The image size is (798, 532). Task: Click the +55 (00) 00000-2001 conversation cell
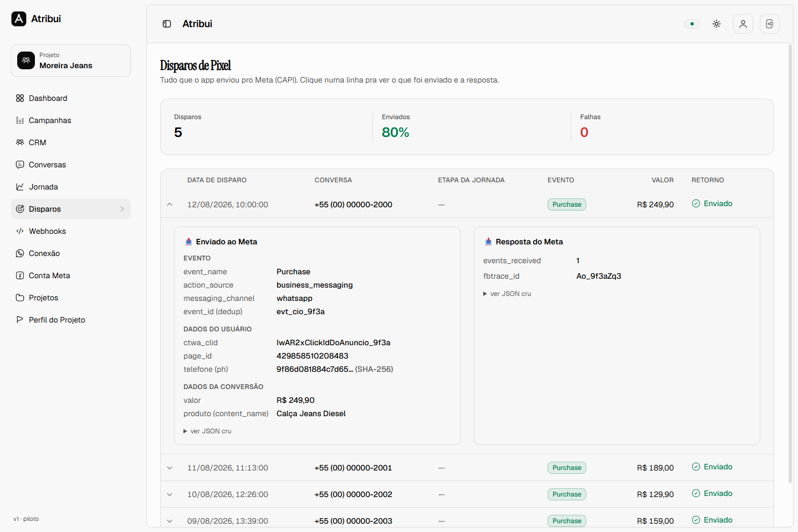coord(353,468)
